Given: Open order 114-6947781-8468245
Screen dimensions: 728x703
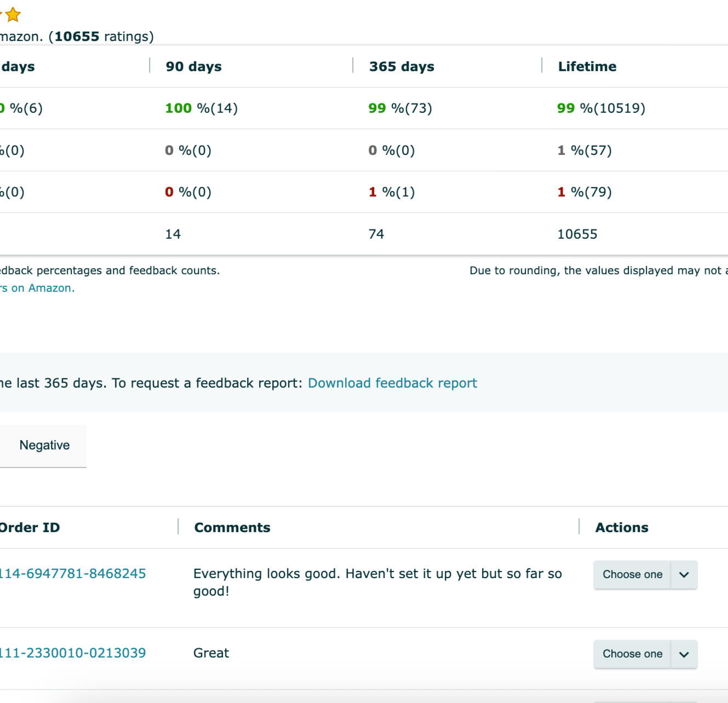Looking at the screenshot, I should tap(72, 574).
